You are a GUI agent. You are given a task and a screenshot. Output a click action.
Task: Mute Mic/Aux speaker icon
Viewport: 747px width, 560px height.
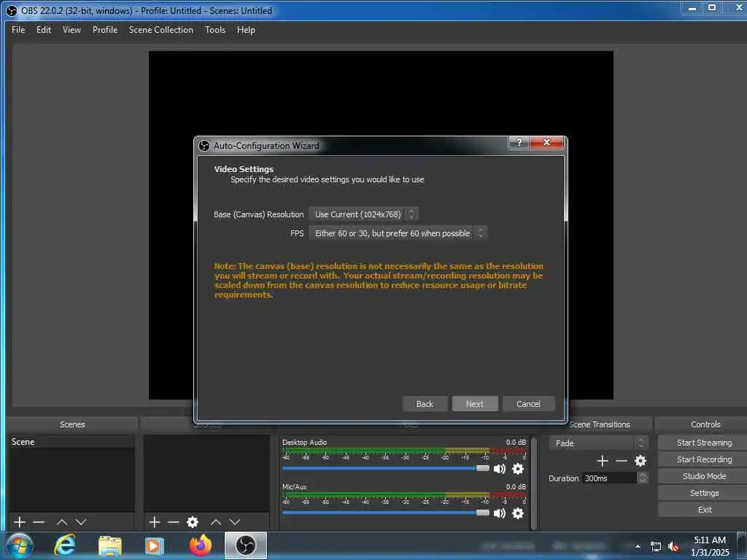[499, 513]
